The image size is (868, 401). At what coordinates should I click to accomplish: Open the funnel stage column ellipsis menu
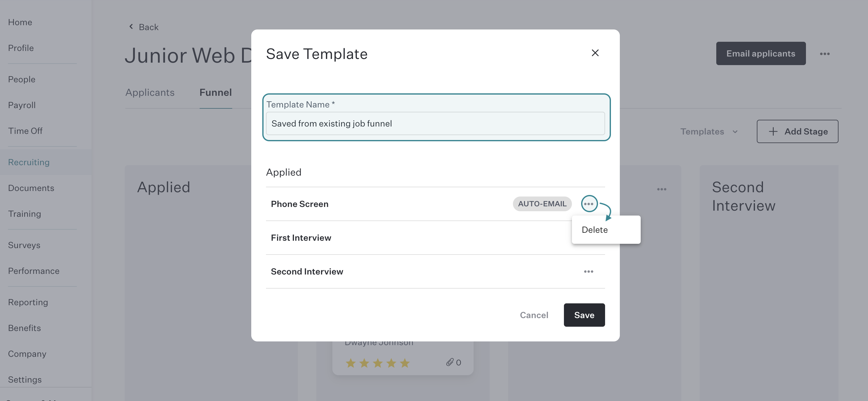(662, 189)
